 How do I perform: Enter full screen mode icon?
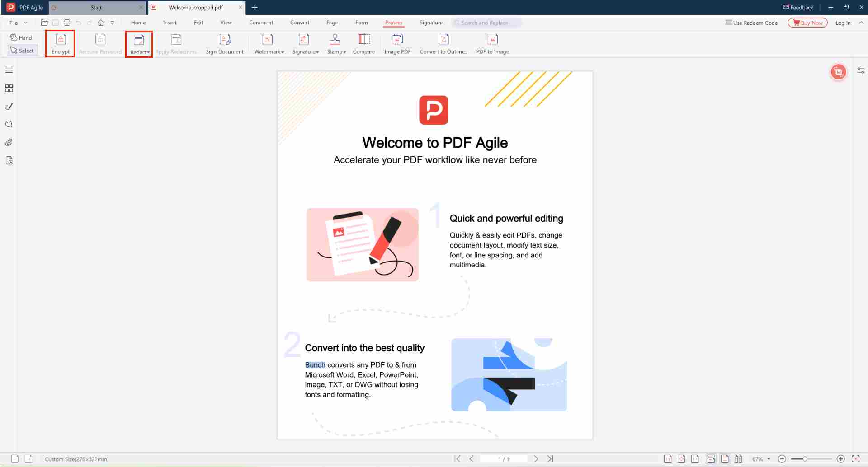pos(856,459)
